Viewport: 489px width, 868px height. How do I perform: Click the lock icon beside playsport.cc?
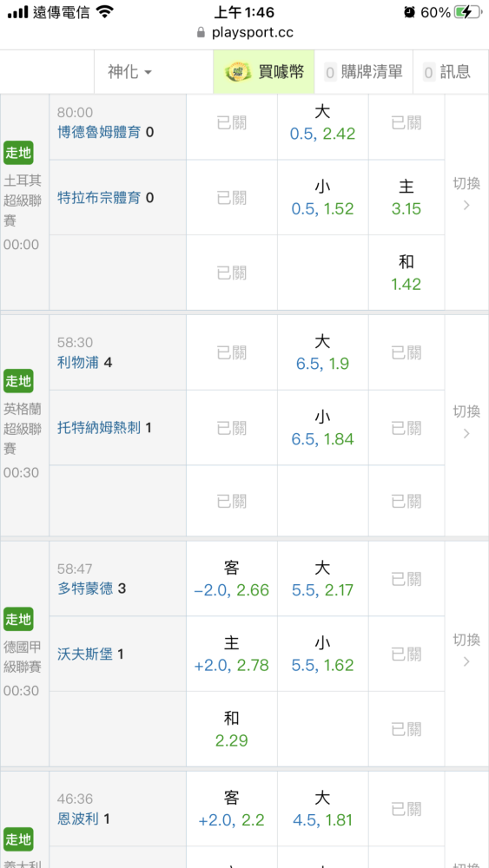(201, 33)
